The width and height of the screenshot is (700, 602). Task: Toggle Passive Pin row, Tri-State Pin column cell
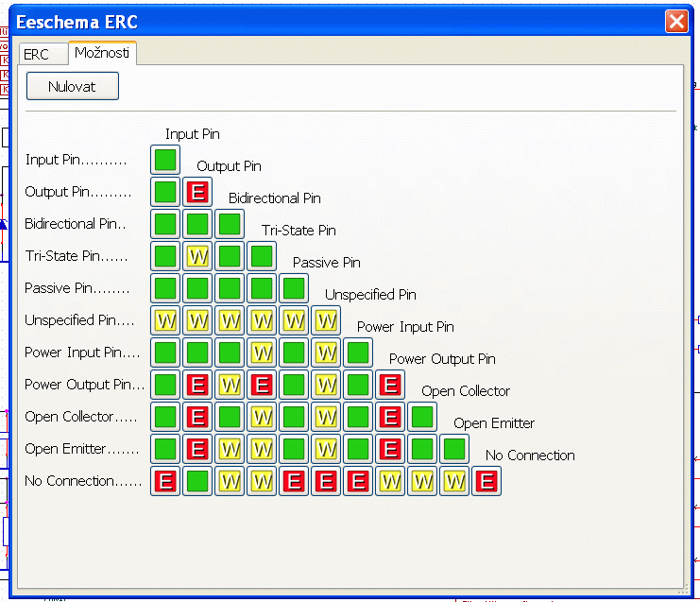point(262,288)
